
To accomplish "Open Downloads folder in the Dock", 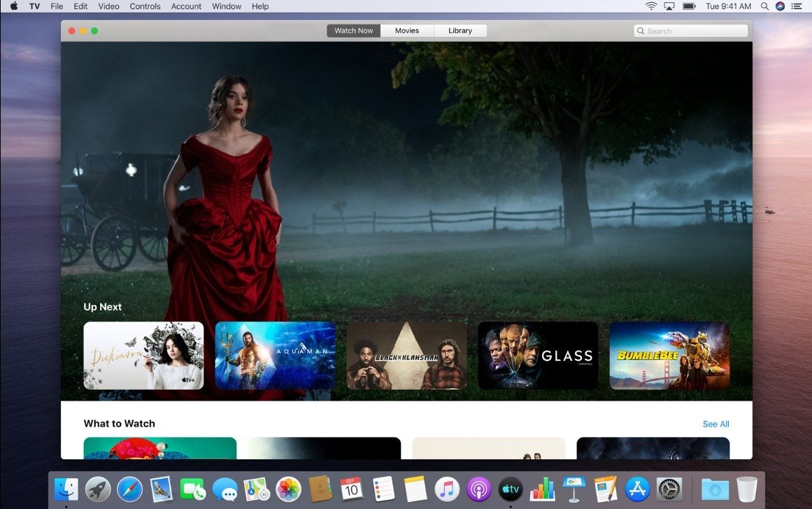I will click(x=715, y=489).
